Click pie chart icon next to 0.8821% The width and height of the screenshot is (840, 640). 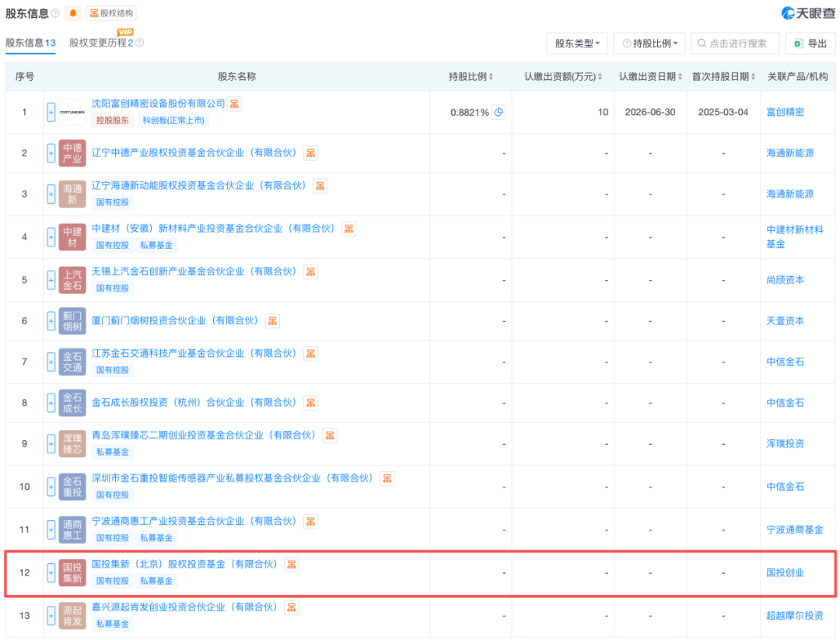pos(499,112)
